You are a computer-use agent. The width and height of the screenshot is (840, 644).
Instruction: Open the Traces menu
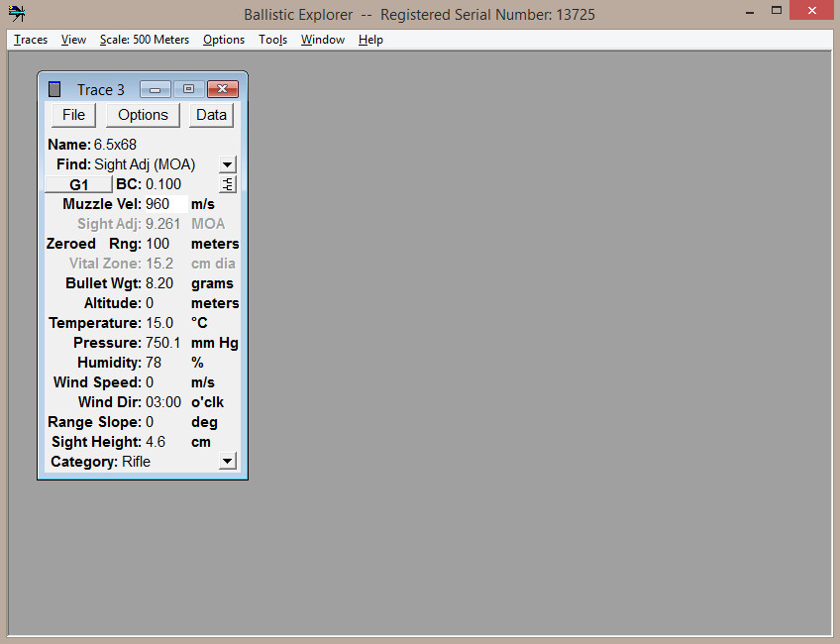(31, 40)
